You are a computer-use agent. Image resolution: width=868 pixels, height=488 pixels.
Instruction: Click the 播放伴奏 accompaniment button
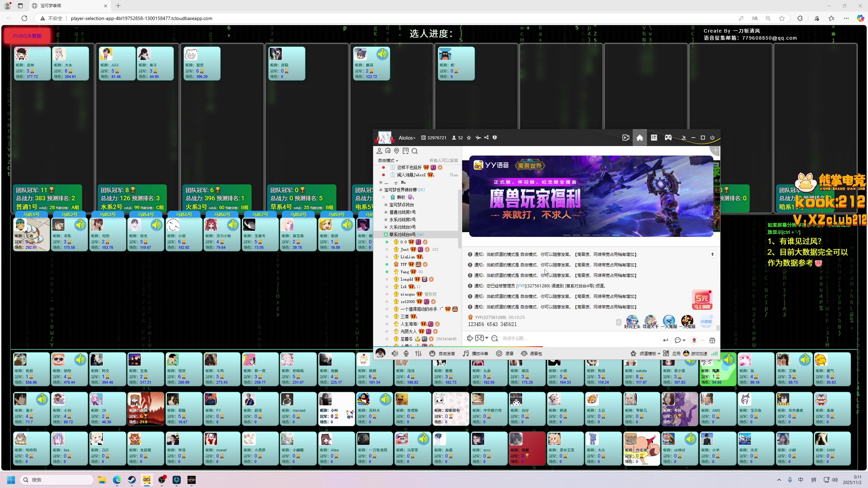[476, 353]
